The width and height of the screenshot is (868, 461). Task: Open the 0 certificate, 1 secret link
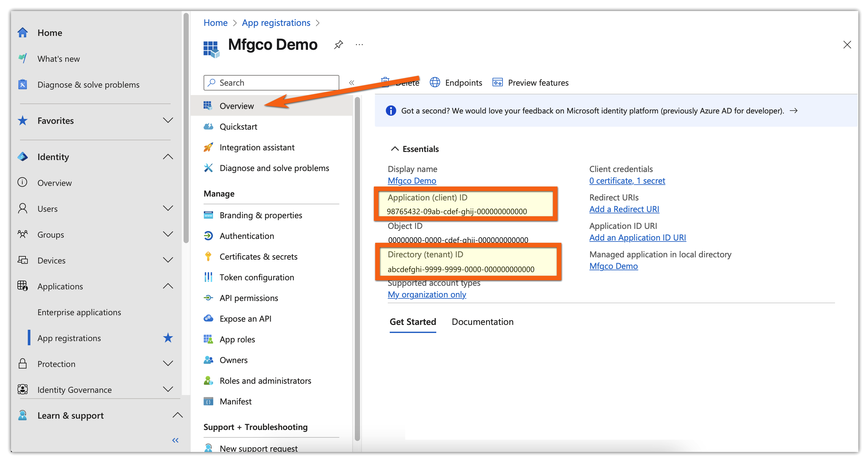tap(627, 181)
